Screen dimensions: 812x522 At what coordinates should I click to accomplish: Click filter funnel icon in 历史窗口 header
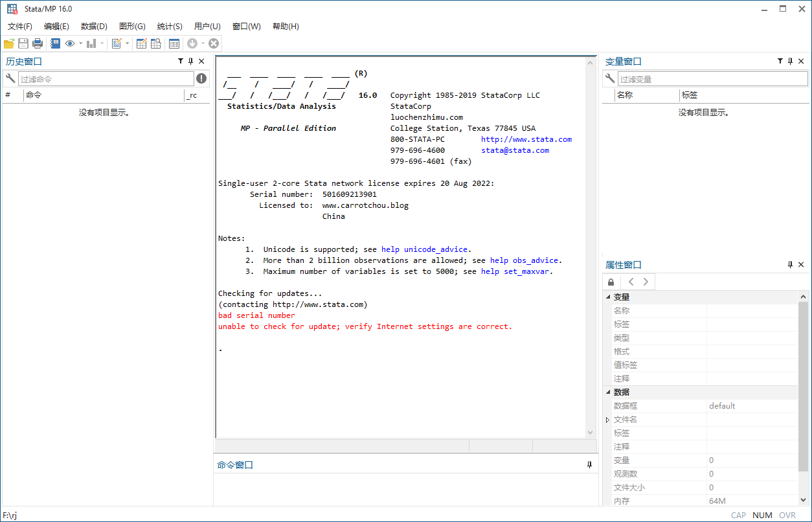click(x=181, y=61)
